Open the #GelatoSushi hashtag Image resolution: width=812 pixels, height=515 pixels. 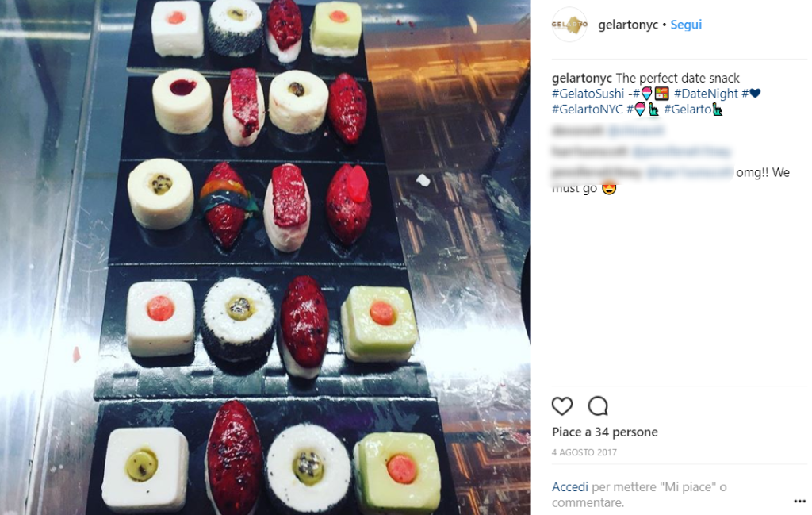[588, 94]
